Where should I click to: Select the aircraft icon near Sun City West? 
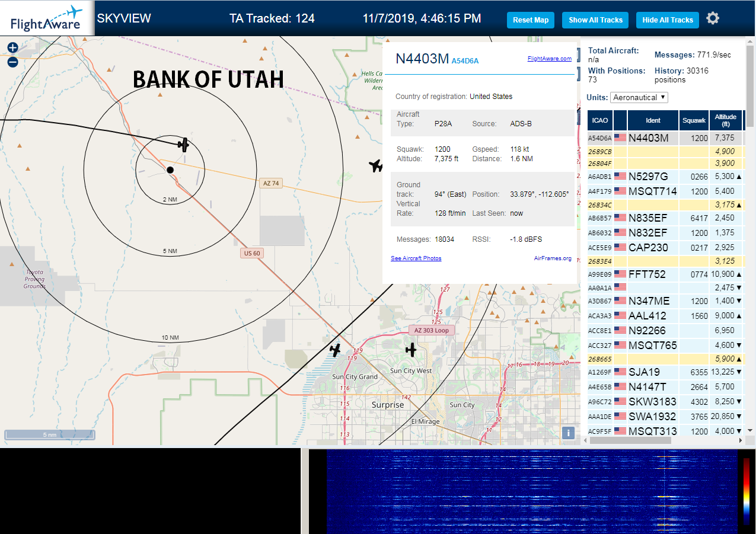(x=411, y=350)
